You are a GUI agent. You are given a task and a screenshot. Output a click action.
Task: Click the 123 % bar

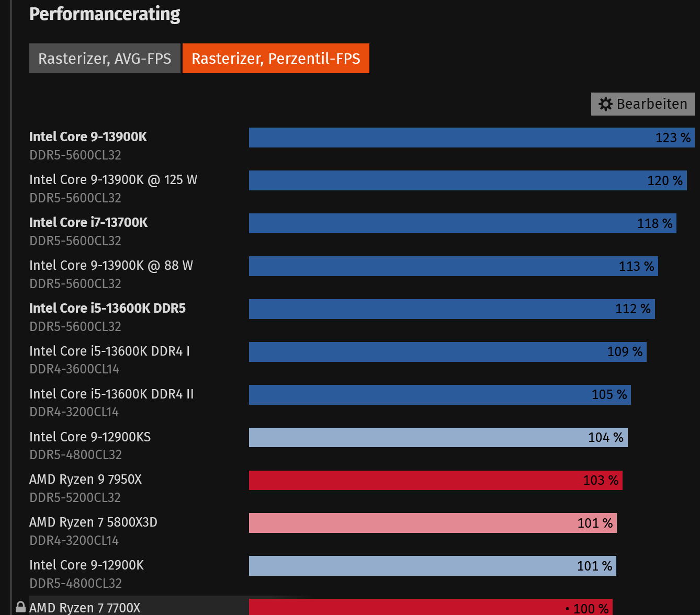472,138
